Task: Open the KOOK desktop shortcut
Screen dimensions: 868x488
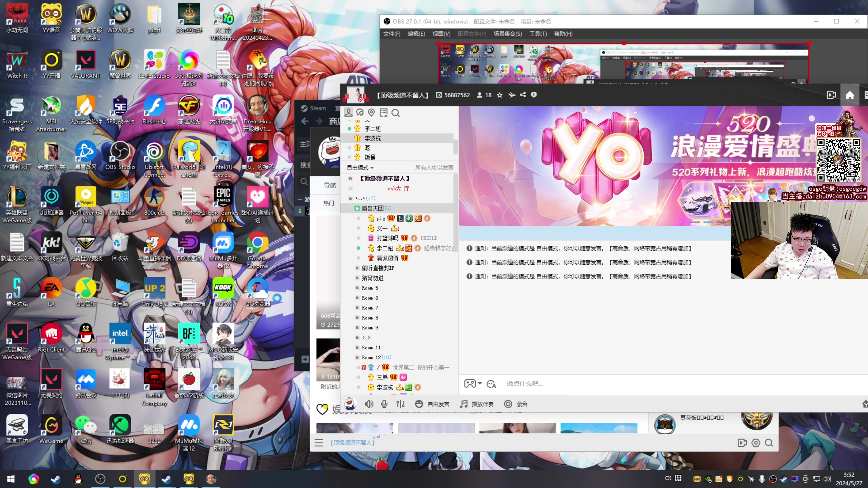Action: [x=223, y=292]
